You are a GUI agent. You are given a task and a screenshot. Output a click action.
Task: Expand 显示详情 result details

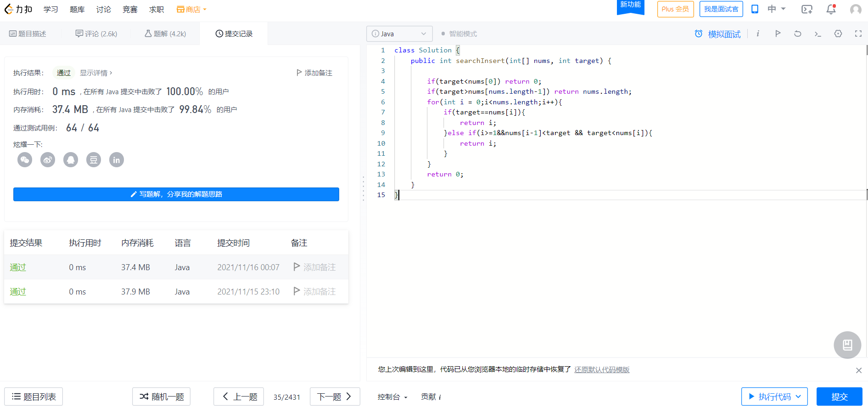coord(96,73)
